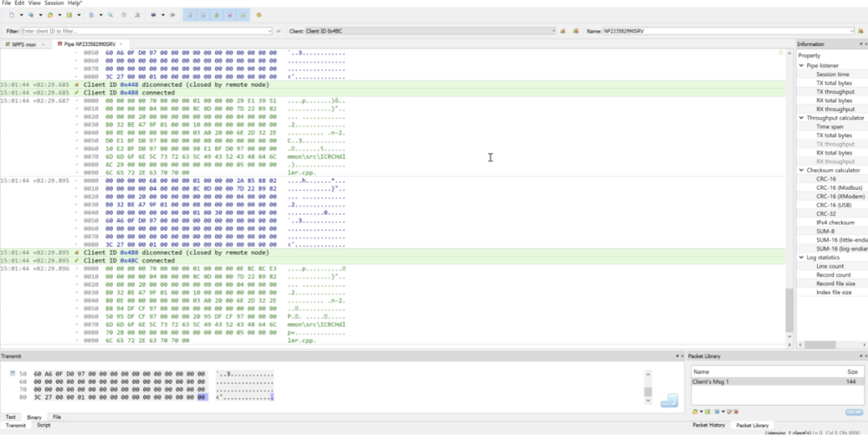This screenshot has width=868, height=437.
Task: Open the pipe Name combo box NP233582990SRV
Action: (728, 31)
